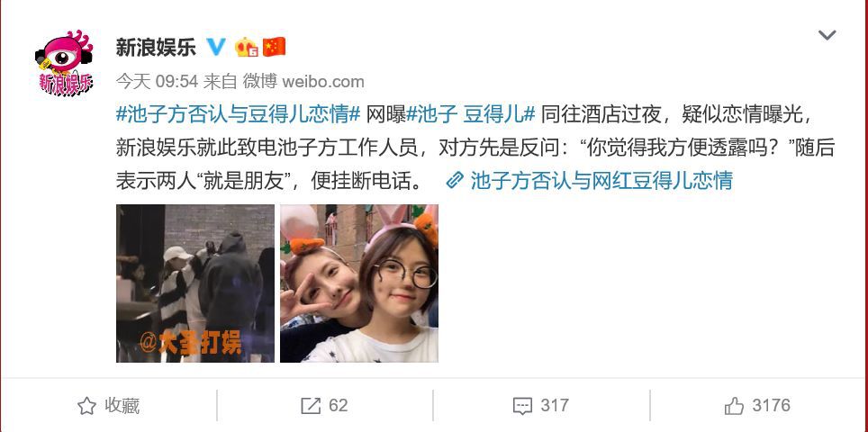Viewport: 868px width, 432px height.
Task: Click the 今天 09:54 timestamp
Action: pyautogui.click(x=157, y=82)
